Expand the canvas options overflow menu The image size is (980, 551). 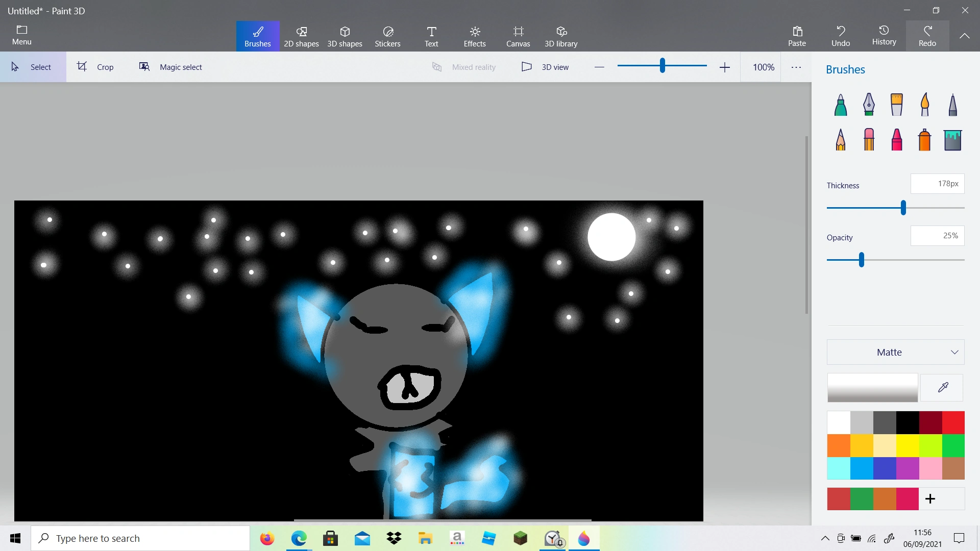click(x=797, y=67)
